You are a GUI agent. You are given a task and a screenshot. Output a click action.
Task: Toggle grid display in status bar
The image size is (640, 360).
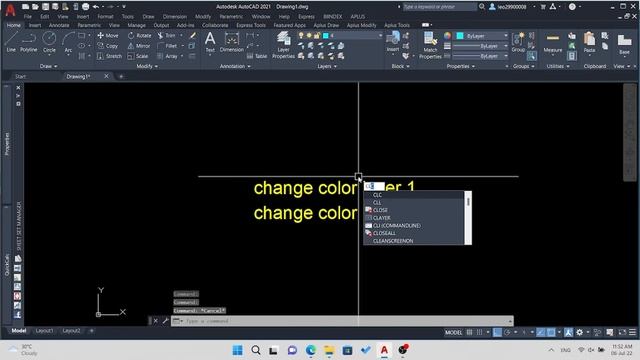pos(469,332)
